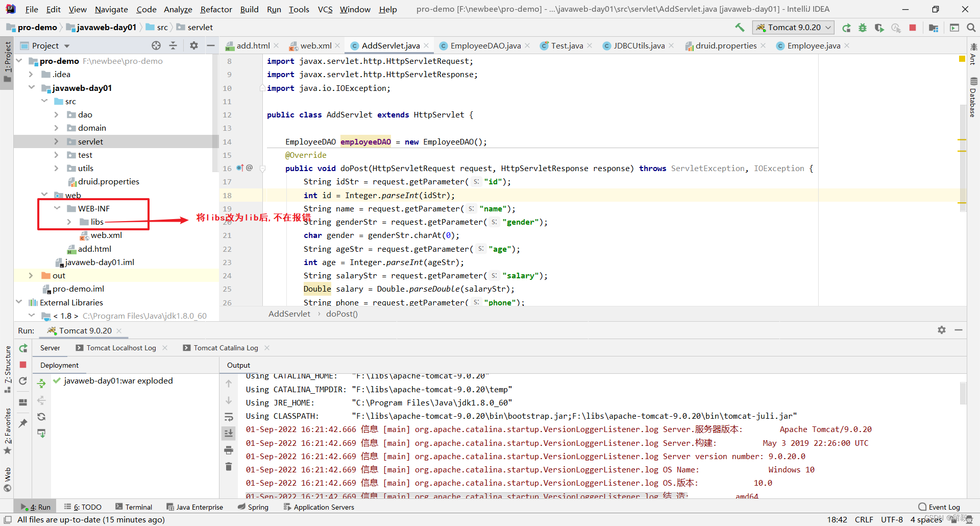The height and width of the screenshot is (526, 980).
Task: Open the Analyze menu
Action: pyautogui.click(x=178, y=9)
